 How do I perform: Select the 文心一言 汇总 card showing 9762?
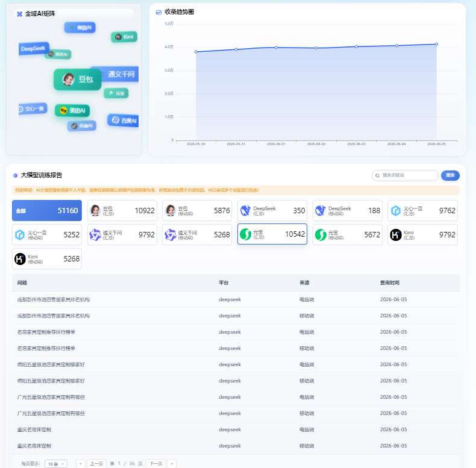(x=422, y=211)
